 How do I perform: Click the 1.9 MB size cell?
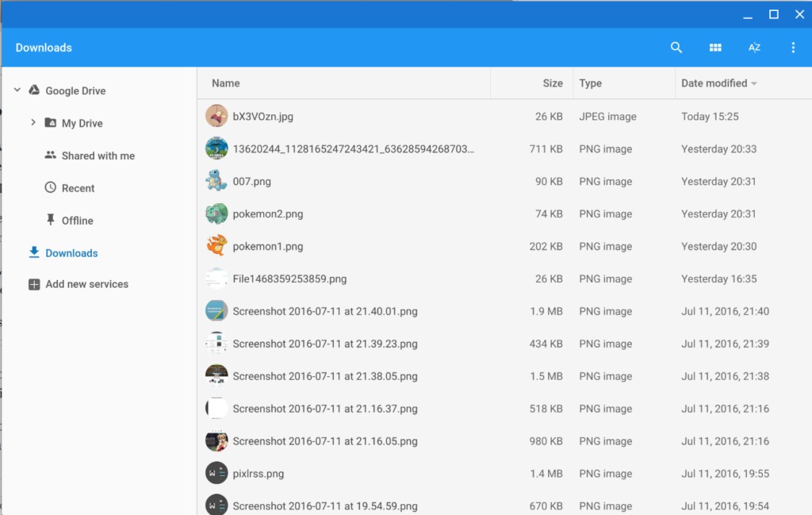pos(546,311)
